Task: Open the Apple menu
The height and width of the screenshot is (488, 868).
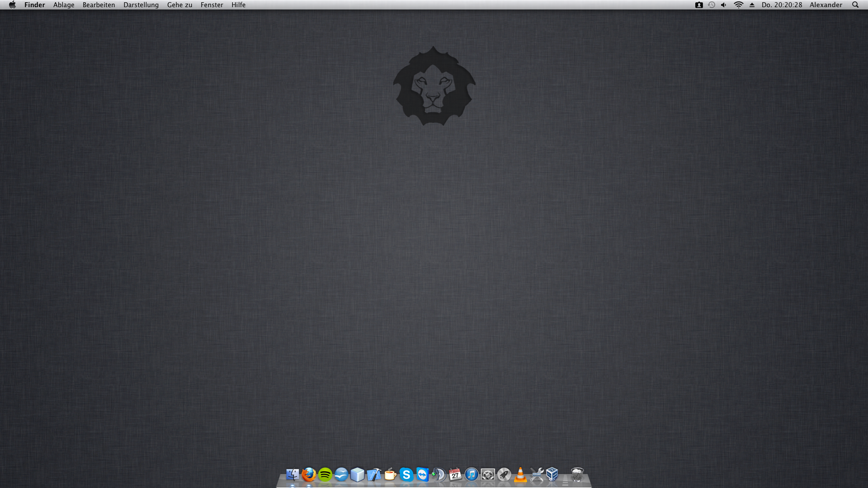Action: pyautogui.click(x=12, y=5)
